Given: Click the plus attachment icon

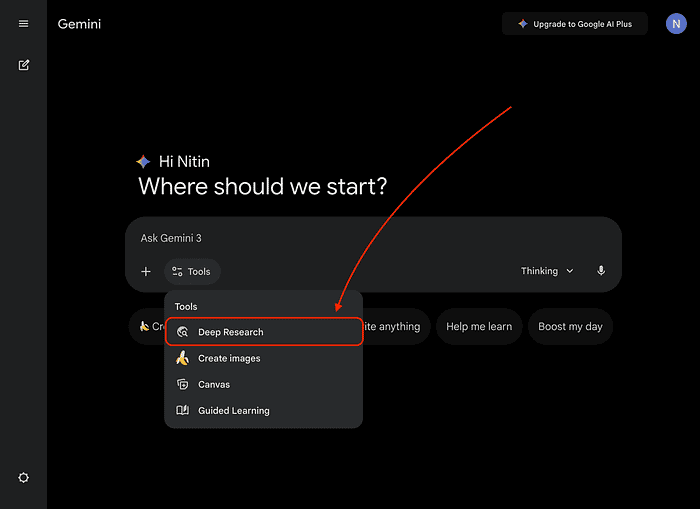Looking at the screenshot, I should click(146, 271).
